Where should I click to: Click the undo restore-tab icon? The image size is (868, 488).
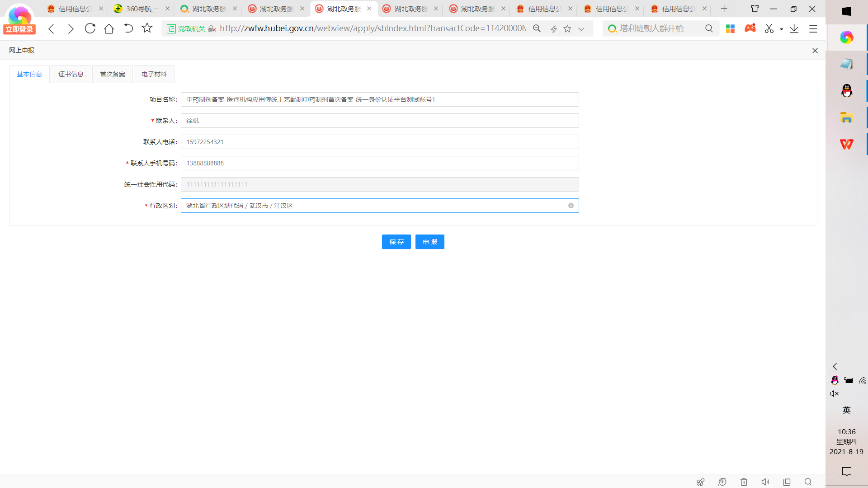128,28
